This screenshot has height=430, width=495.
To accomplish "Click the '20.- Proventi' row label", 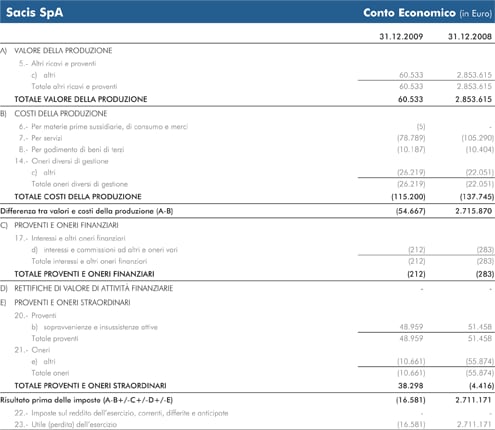I will click(x=35, y=316).
